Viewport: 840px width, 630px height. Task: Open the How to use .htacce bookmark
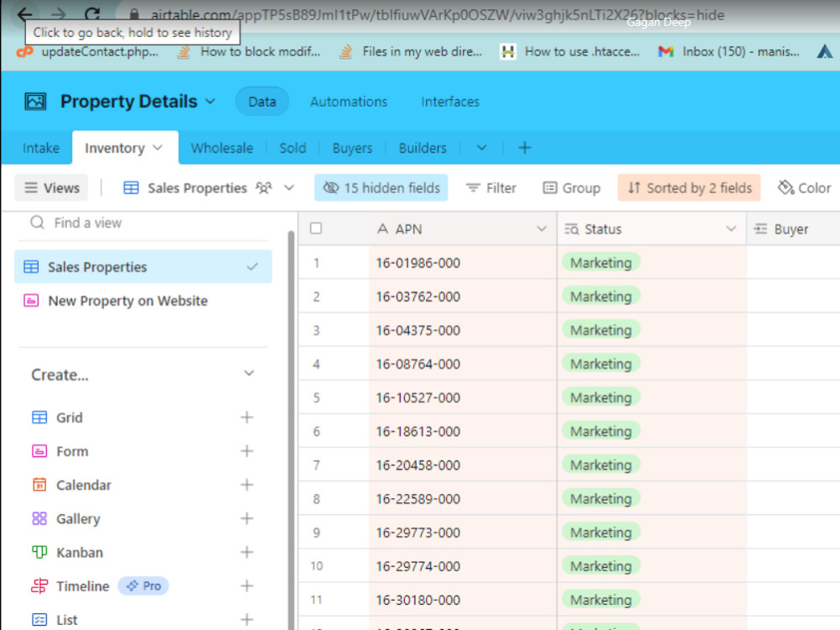click(570, 52)
